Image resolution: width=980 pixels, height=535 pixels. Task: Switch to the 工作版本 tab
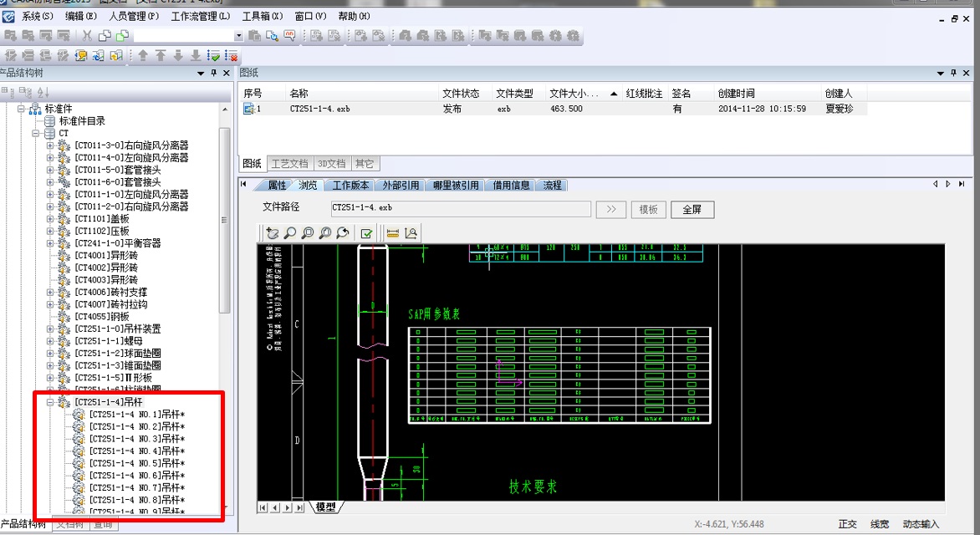(350, 185)
